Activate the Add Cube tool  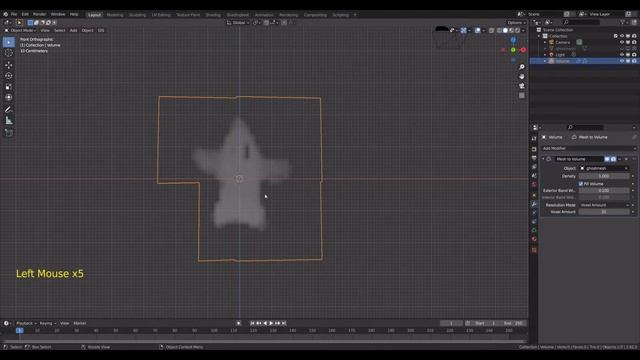point(9,133)
